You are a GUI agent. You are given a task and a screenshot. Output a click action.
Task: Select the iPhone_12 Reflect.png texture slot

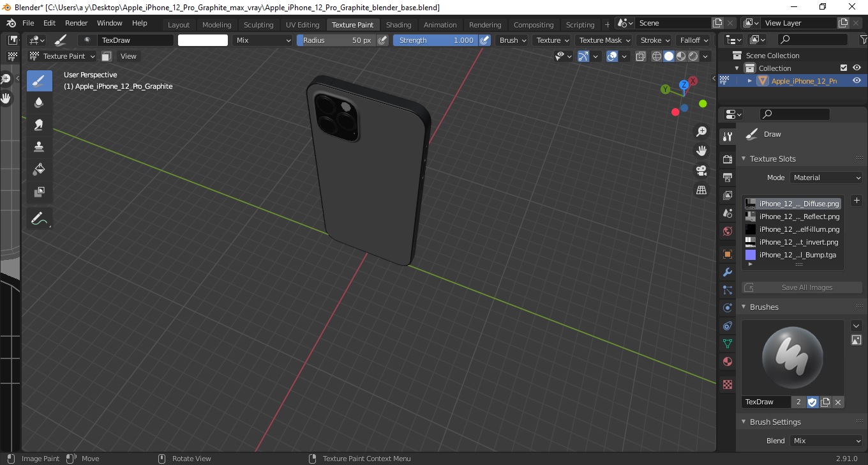click(792, 217)
